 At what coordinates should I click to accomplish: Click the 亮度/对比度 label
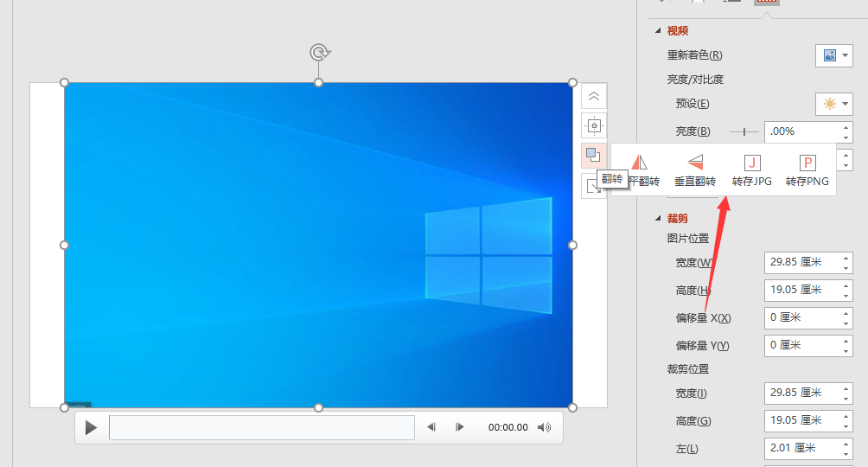(x=695, y=80)
